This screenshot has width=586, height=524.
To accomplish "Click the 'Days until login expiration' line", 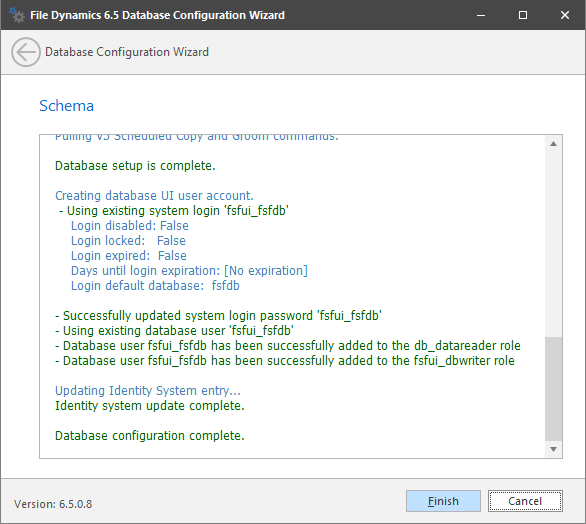I will point(189,271).
